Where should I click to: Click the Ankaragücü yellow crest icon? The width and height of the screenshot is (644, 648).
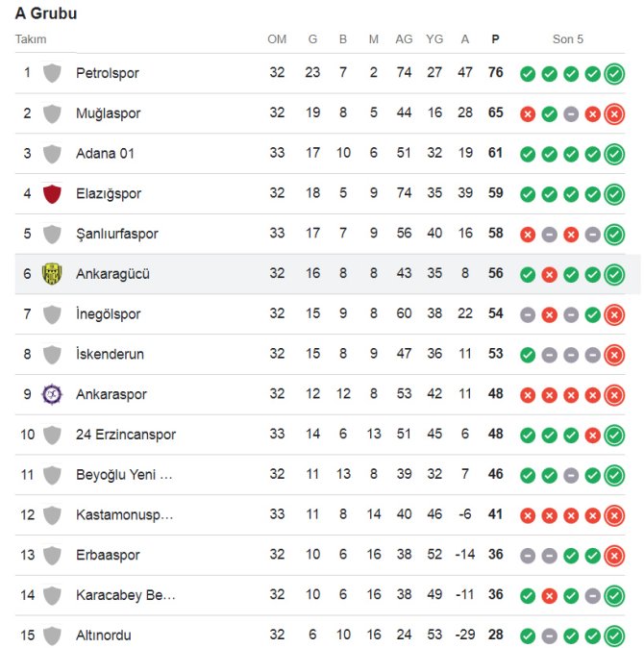click(x=52, y=274)
